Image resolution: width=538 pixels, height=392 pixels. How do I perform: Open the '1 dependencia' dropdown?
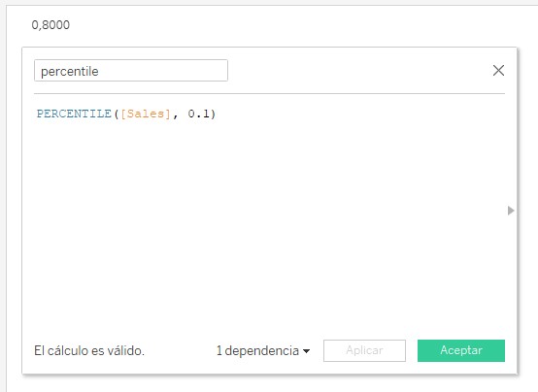click(x=263, y=350)
